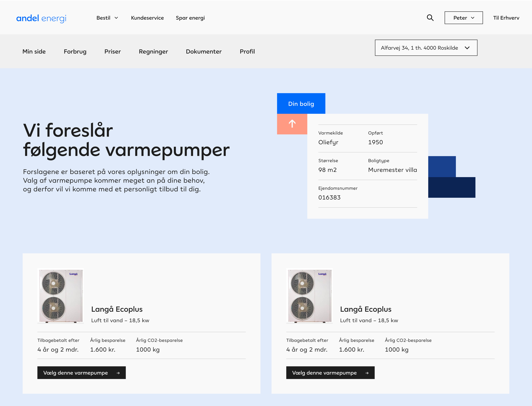Click the Varmekilde label

pos(330,133)
